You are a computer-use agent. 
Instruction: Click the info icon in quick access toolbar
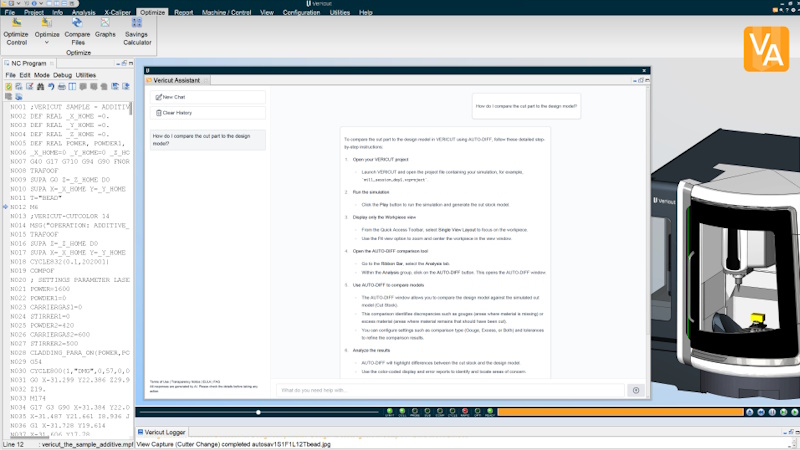34,3
